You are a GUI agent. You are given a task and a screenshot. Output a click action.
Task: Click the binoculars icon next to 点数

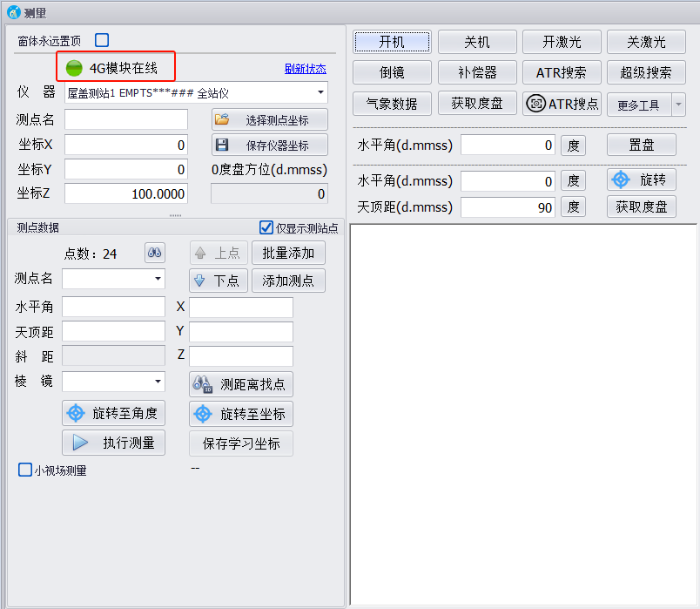(x=154, y=254)
